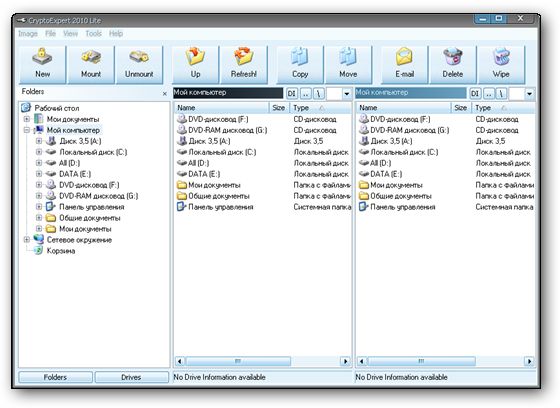Open the File menu

[50, 34]
